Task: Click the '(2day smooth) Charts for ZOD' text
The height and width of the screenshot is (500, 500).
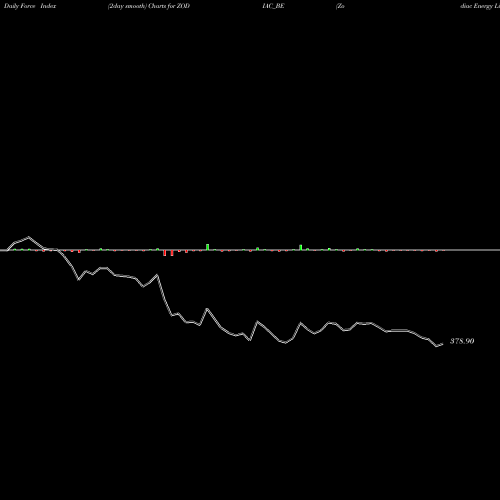Action: pyautogui.click(x=149, y=6)
